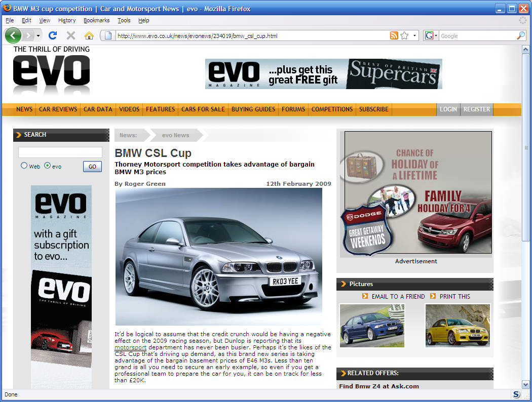Visit the FORUMS section

pyautogui.click(x=293, y=109)
